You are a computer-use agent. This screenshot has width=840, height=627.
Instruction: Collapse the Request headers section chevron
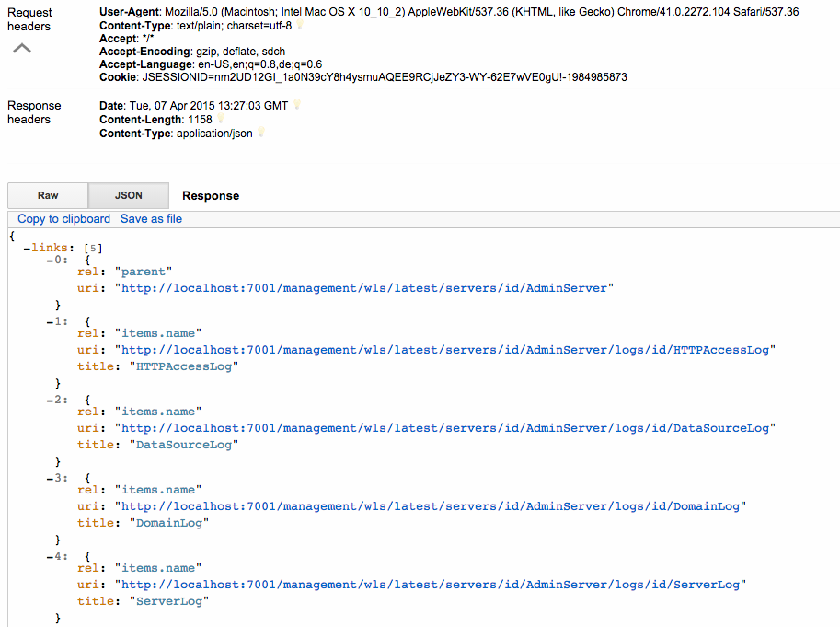21,48
